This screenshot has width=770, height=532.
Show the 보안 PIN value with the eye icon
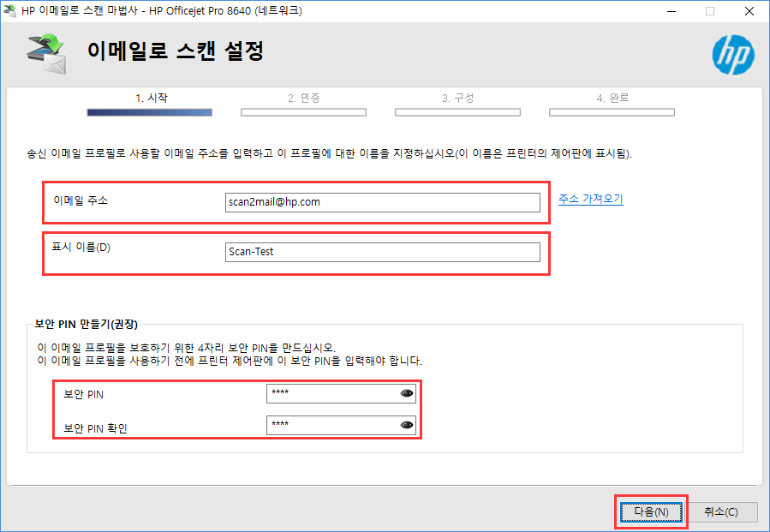pos(407,393)
